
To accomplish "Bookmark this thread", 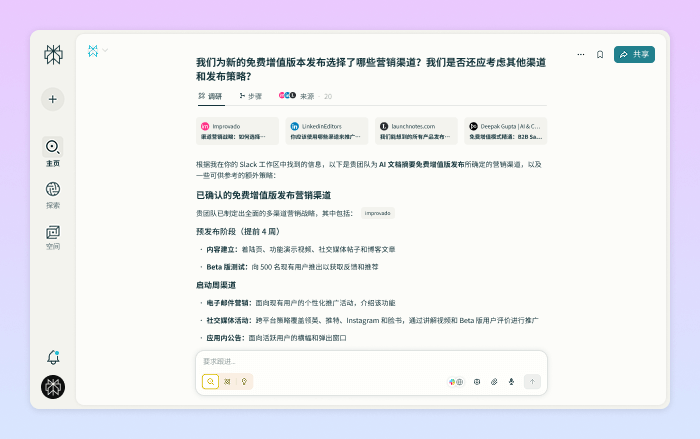I will point(599,55).
